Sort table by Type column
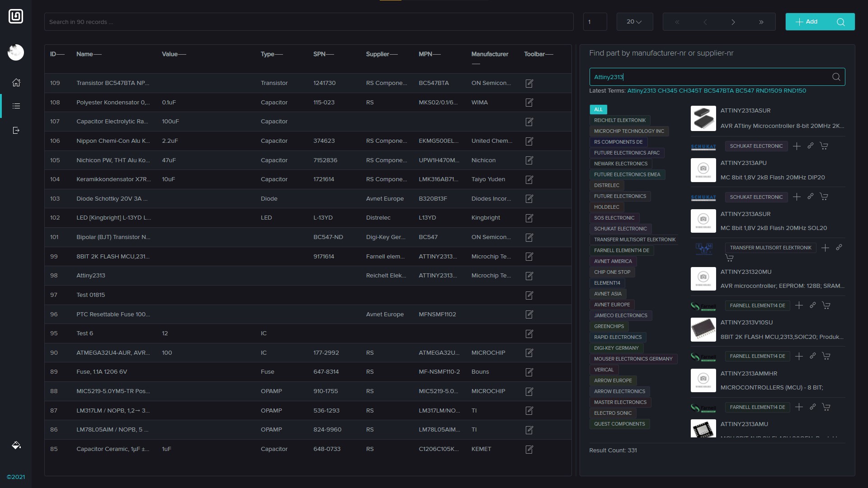Image resolution: width=868 pixels, height=488 pixels. coord(272,54)
